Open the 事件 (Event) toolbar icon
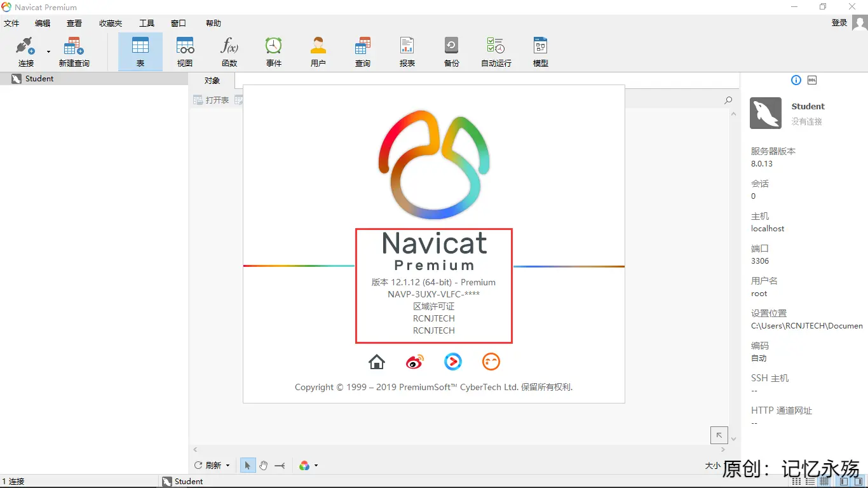 tap(274, 52)
